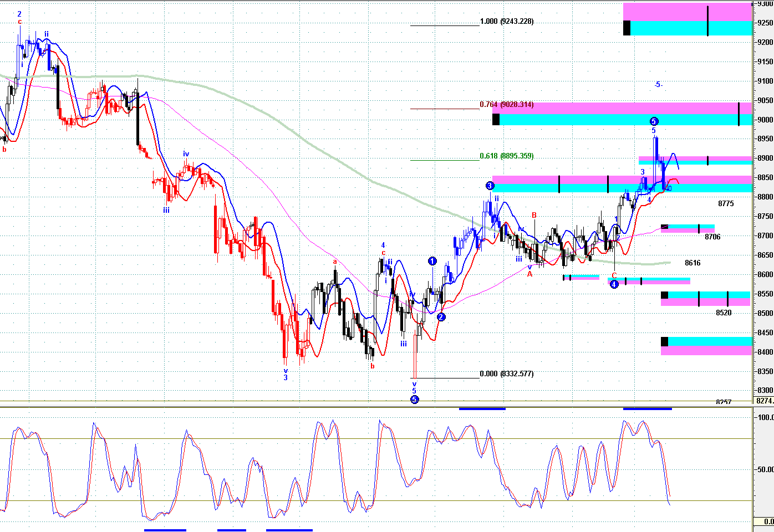
Task: Click the circled wave 1 marker
Action: click(432, 261)
